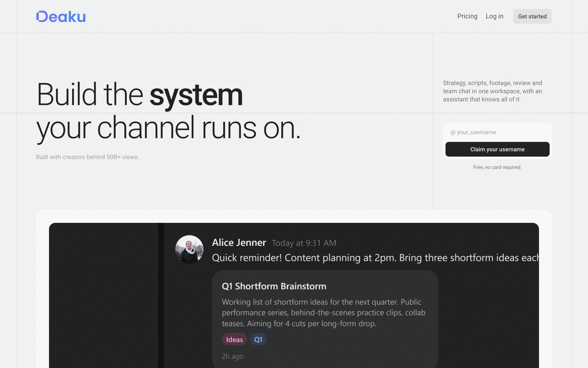Screen dimensions: 588x368
Task: Focus the your_username input field
Action: [497, 132]
